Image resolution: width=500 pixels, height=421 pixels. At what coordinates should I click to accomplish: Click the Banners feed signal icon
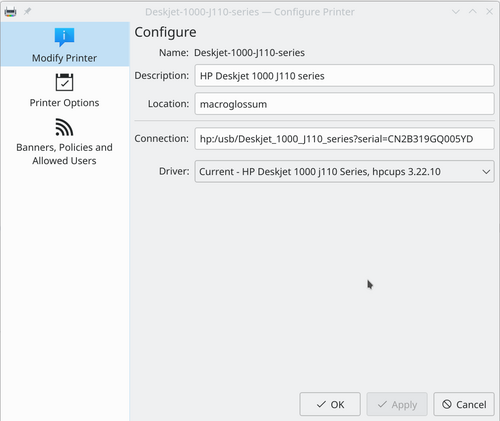point(64,127)
